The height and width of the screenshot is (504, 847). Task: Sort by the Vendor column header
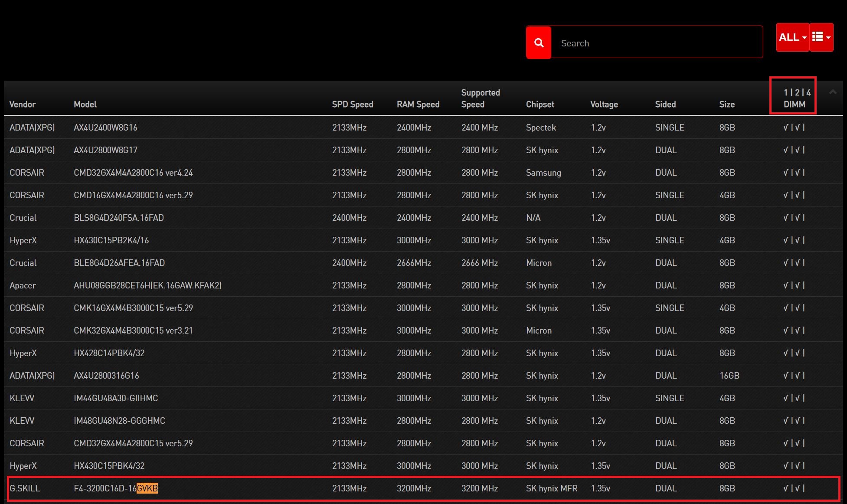23,104
